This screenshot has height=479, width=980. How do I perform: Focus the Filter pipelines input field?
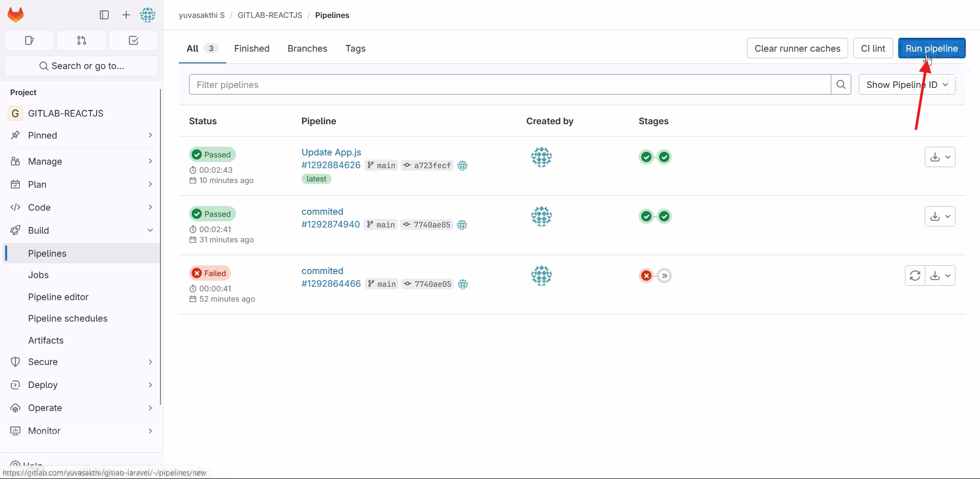click(510, 84)
